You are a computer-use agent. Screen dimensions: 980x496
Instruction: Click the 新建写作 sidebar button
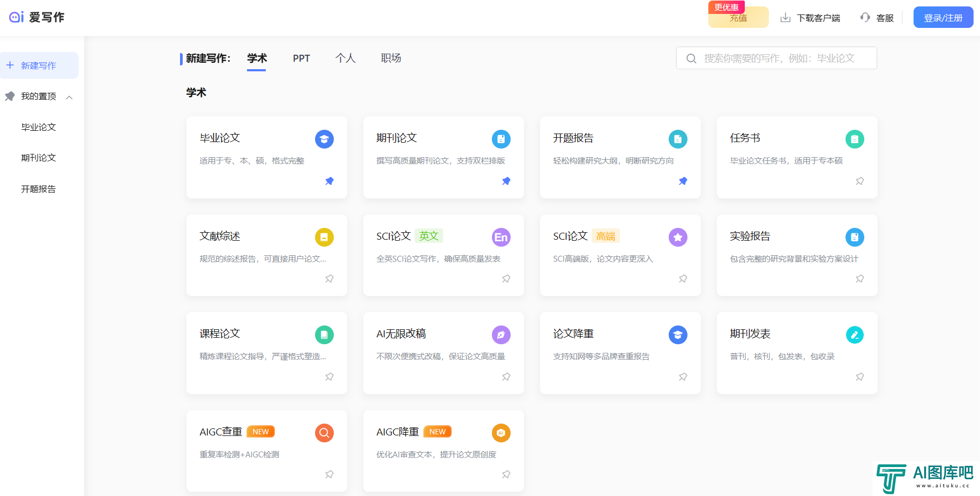tap(39, 65)
